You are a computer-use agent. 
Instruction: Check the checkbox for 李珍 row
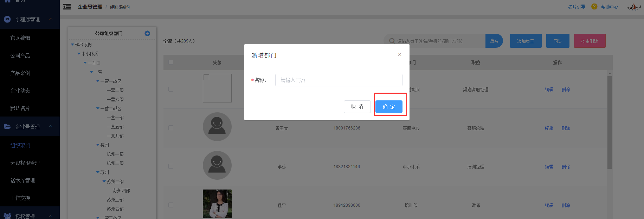[x=171, y=166]
